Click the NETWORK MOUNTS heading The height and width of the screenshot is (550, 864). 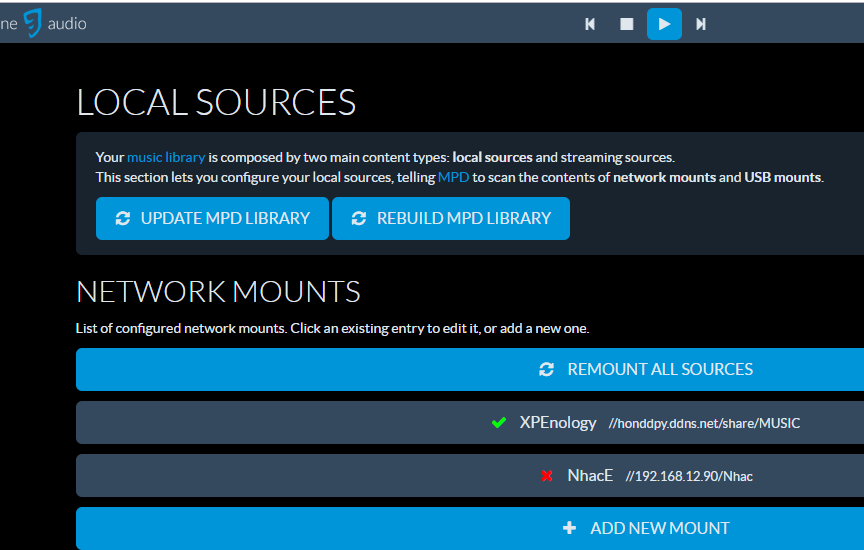[218, 292]
